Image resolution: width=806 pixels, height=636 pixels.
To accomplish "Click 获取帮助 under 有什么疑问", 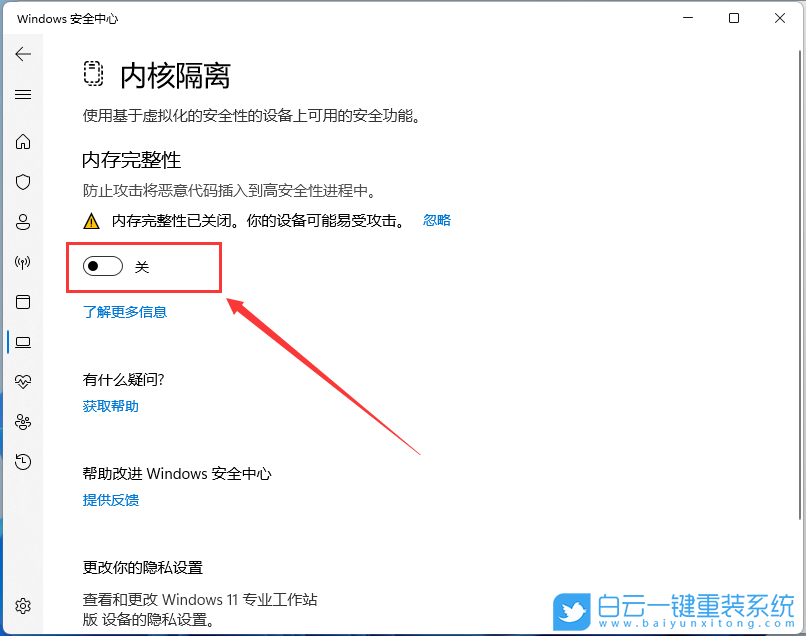I will coord(110,405).
